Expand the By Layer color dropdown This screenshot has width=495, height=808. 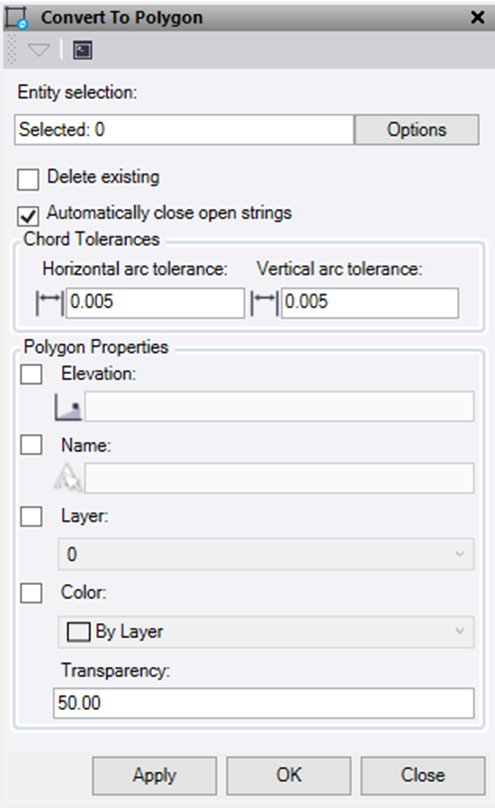266,632
